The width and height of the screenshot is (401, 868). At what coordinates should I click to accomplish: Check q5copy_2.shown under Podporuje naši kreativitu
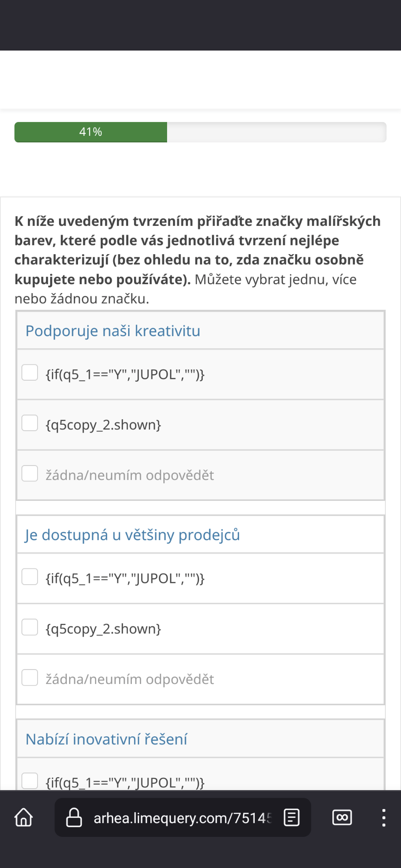point(30,423)
